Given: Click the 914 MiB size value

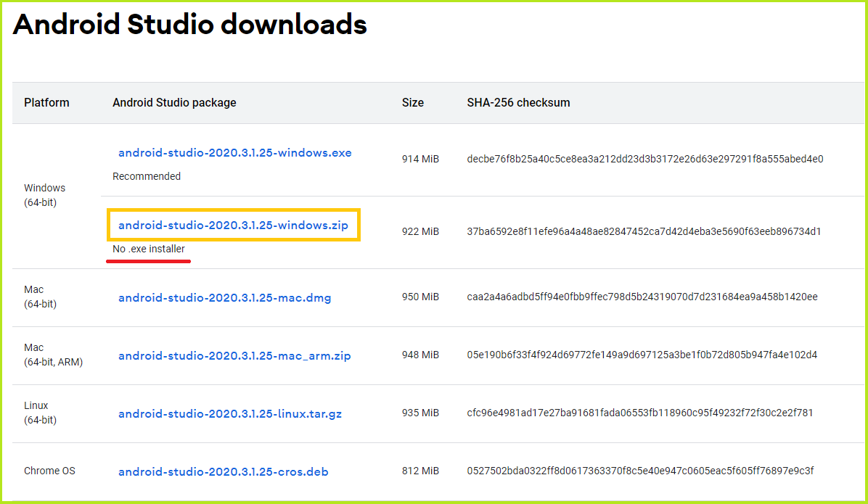Looking at the screenshot, I should pos(420,159).
